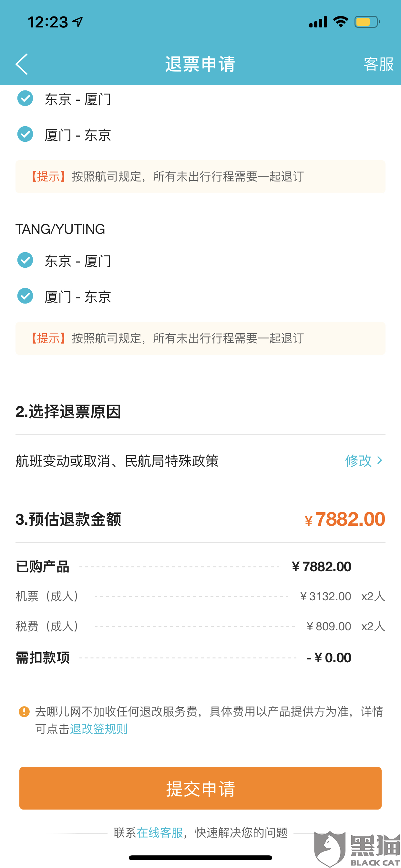Screen dimensions: 401x868
Task: Open the 在线客服 online support link
Action: tap(159, 833)
